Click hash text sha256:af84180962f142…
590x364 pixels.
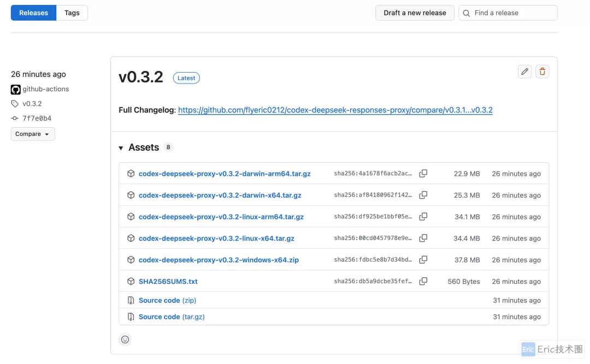coord(373,195)
